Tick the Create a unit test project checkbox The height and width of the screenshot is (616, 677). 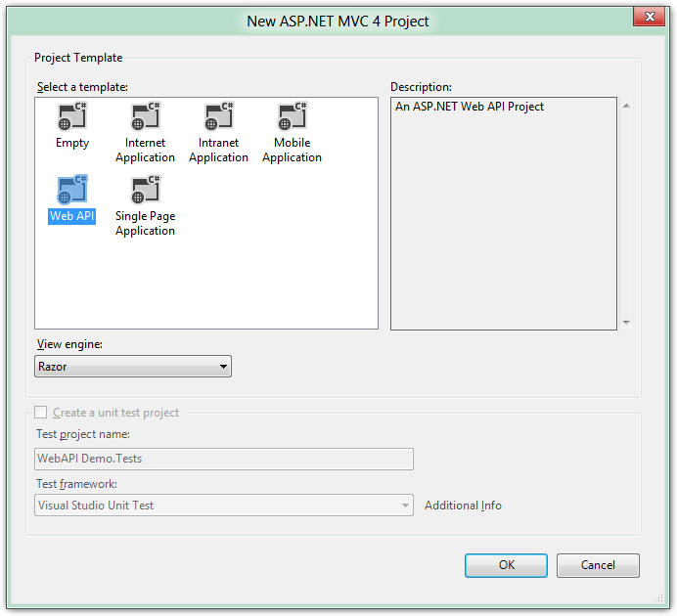(x=40, y=413)
